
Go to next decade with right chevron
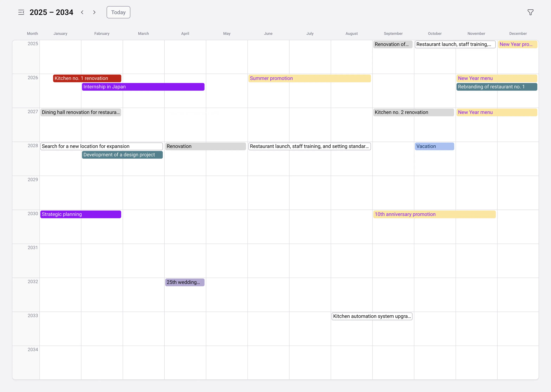(x=94, y=12)
